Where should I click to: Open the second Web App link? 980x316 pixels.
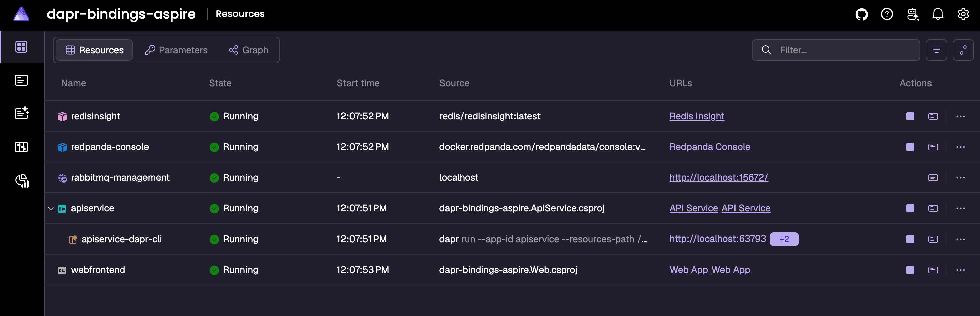pyautogui.click(x=731, y=270)
